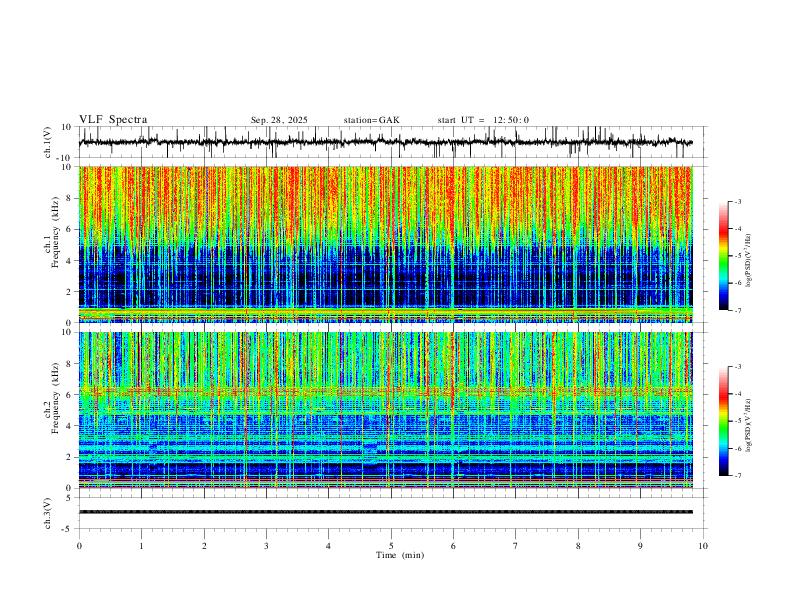
Task: Click the "4" kHz tick on ch.1 frequency axis
Action: 69,261
